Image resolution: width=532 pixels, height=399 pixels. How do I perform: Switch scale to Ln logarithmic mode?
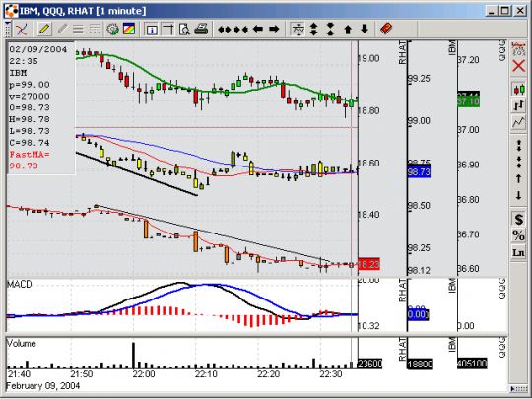point(518,252)
